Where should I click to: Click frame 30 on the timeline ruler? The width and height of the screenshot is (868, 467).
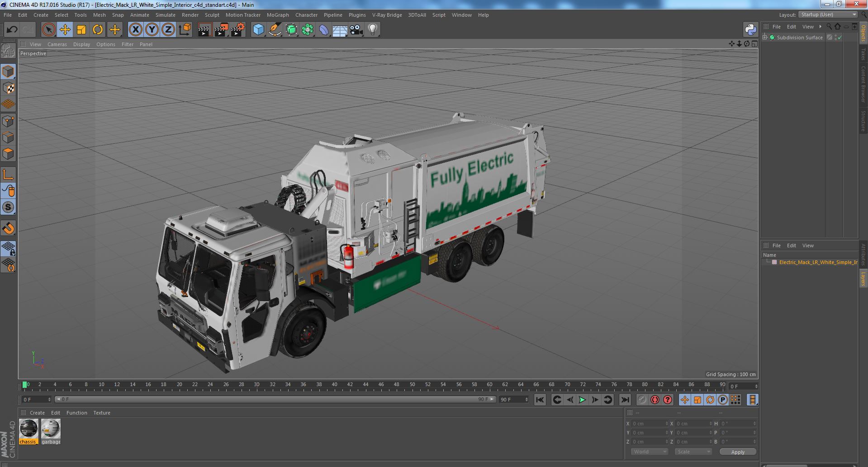pyautogui.click(x=256, y=385)
